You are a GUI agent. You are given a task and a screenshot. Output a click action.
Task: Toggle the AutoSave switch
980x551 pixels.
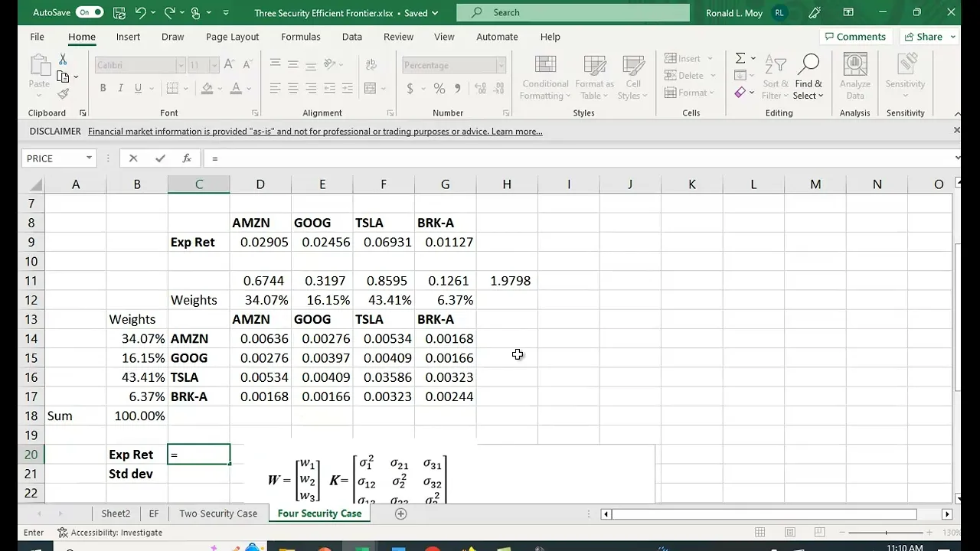(x=90, y=12)
